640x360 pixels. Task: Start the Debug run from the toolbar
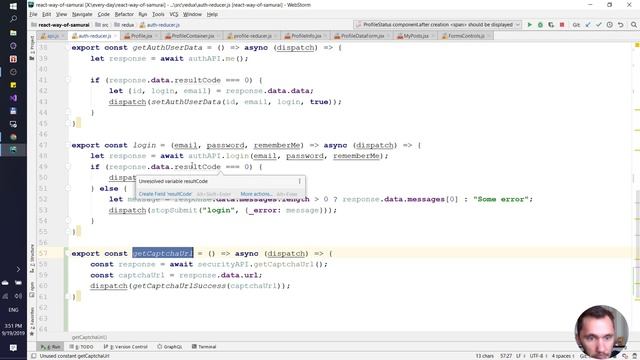click(540, 25)
